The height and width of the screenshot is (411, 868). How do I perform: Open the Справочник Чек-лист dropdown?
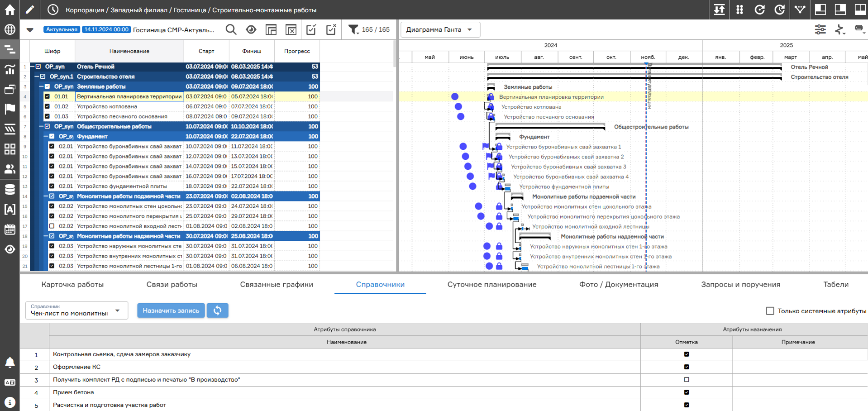tap(76, 311)
